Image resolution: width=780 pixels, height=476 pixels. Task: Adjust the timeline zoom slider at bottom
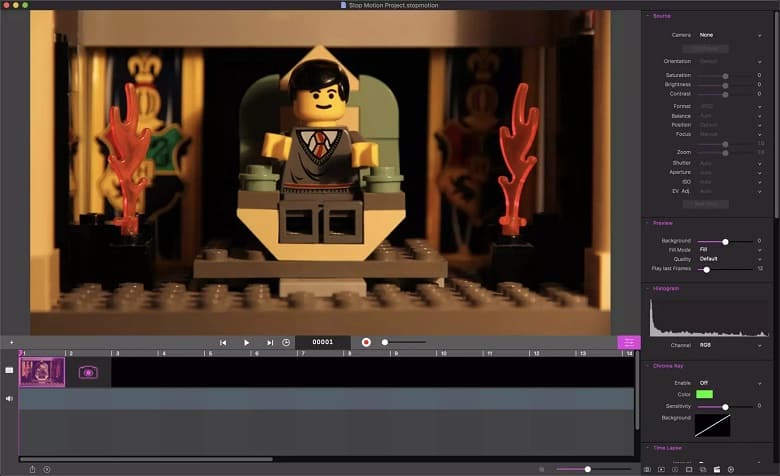point(593,469)
